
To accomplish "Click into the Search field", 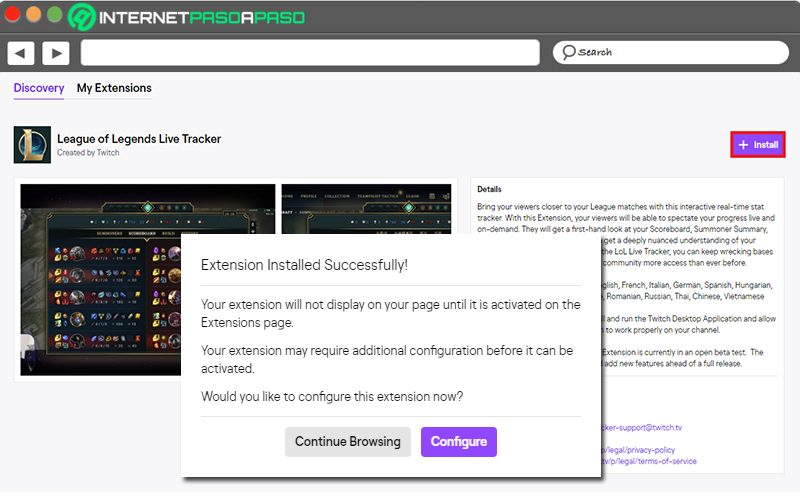I will (x=670, y=52).
